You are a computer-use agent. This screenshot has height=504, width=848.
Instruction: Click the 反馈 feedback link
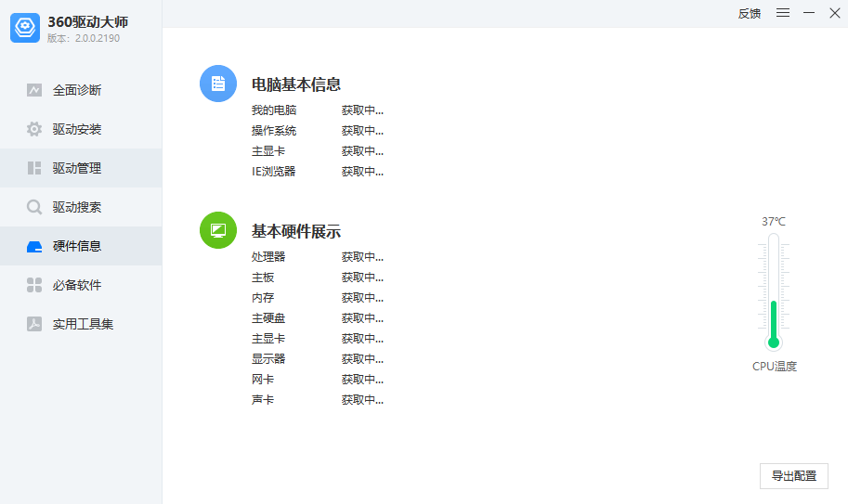pyautogui.click(x=749, y=14)
